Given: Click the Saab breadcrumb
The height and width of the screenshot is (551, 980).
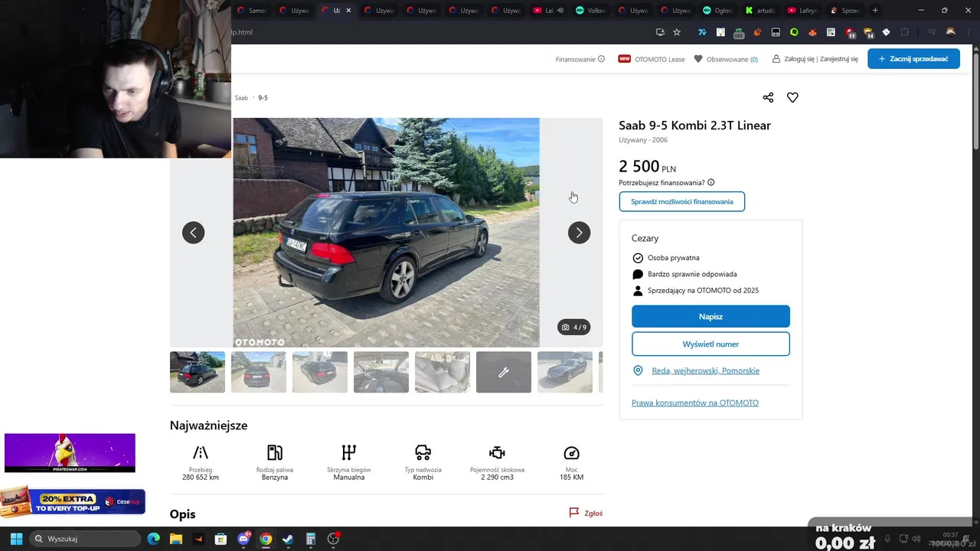Looking at the screenshot, I should point(241,98).
